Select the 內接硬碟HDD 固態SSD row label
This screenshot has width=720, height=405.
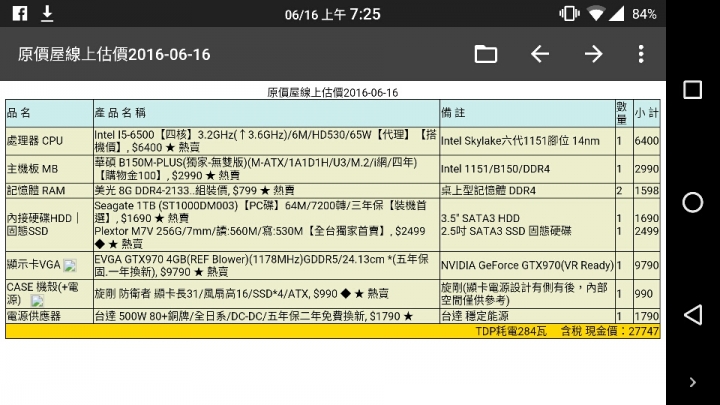point(43,225)
